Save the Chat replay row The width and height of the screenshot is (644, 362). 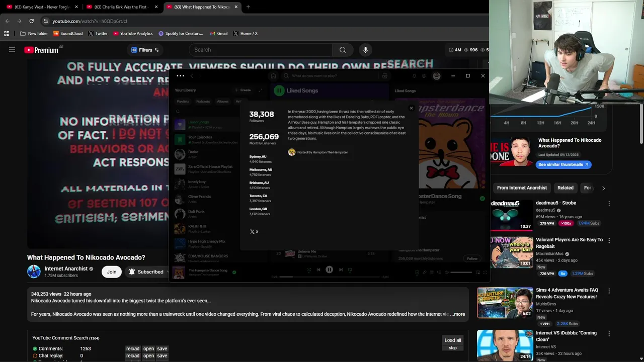(x=162, y=355)
